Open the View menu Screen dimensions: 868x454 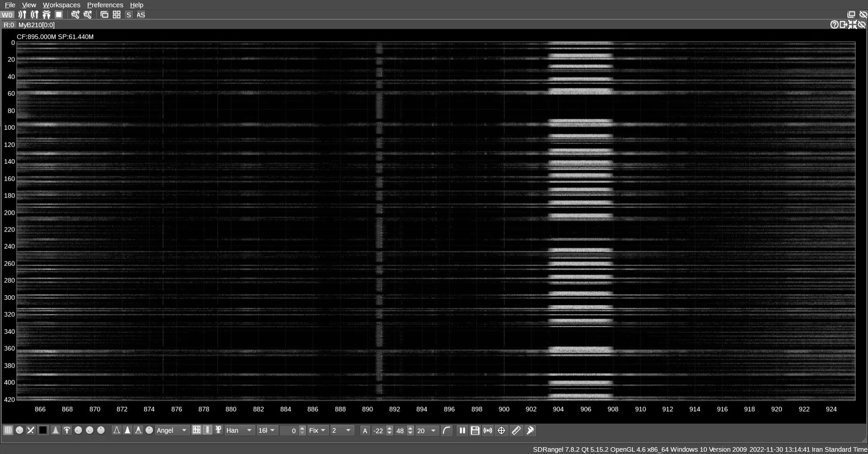tap(29, 5)
